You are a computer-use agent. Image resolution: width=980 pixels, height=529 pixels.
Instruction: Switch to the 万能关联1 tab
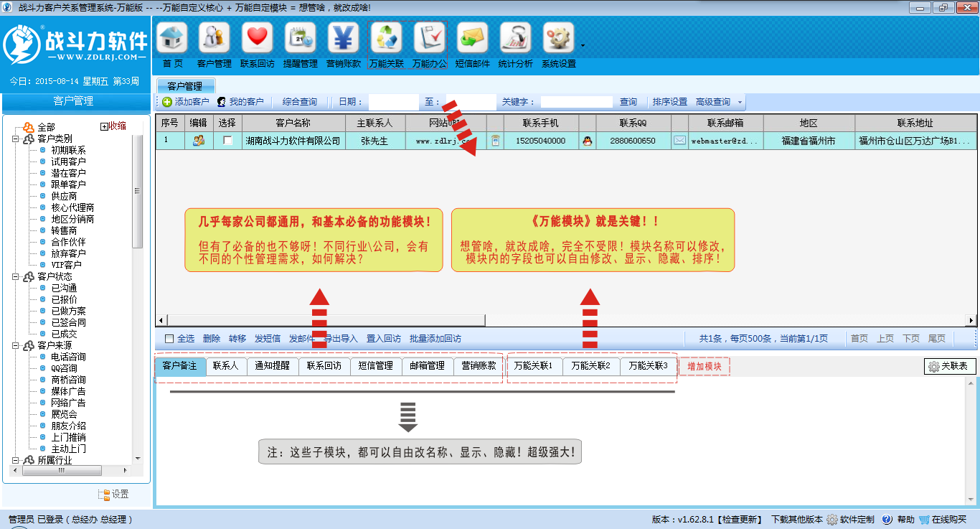[x=534, y=366]
